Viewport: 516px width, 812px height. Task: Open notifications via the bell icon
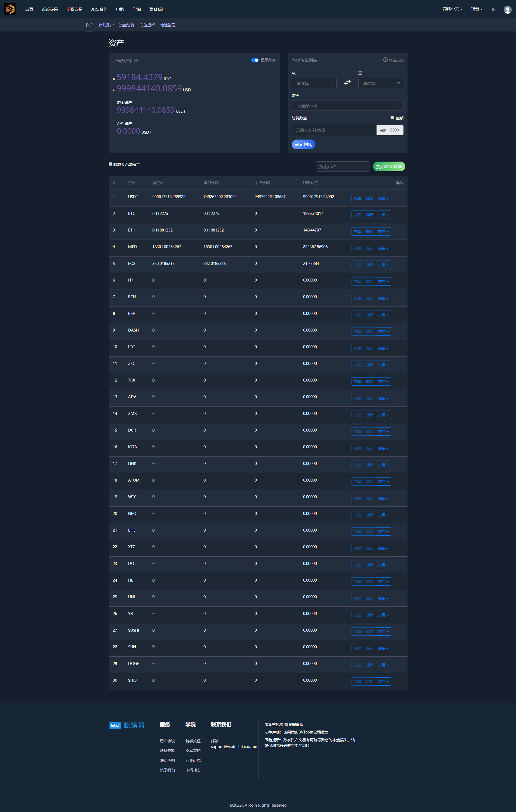point(493,10)
